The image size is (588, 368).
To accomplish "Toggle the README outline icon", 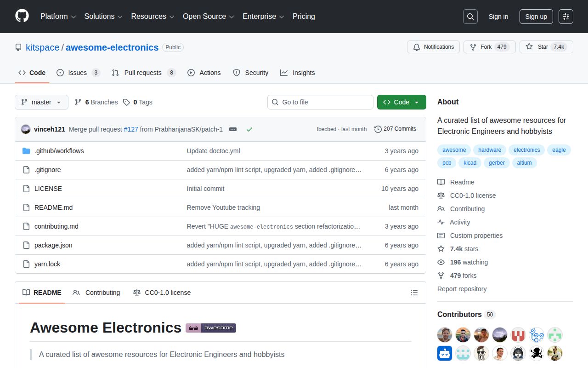I will (414, 293).
